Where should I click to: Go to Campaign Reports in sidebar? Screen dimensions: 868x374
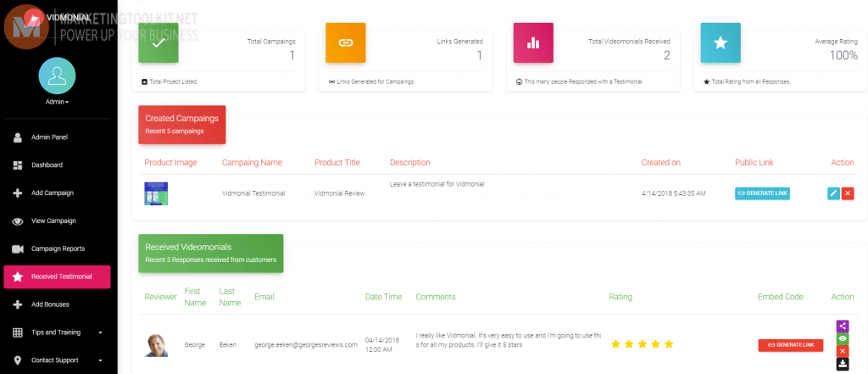[57, 248]
